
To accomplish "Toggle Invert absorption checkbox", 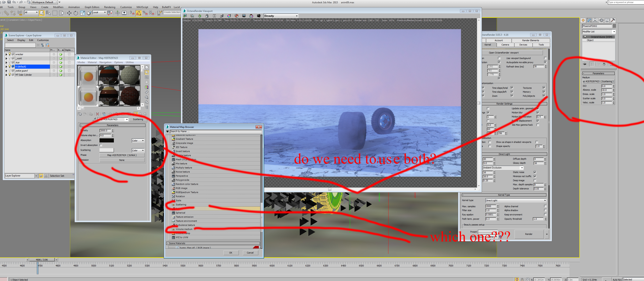I will click(x=101, y=145).
